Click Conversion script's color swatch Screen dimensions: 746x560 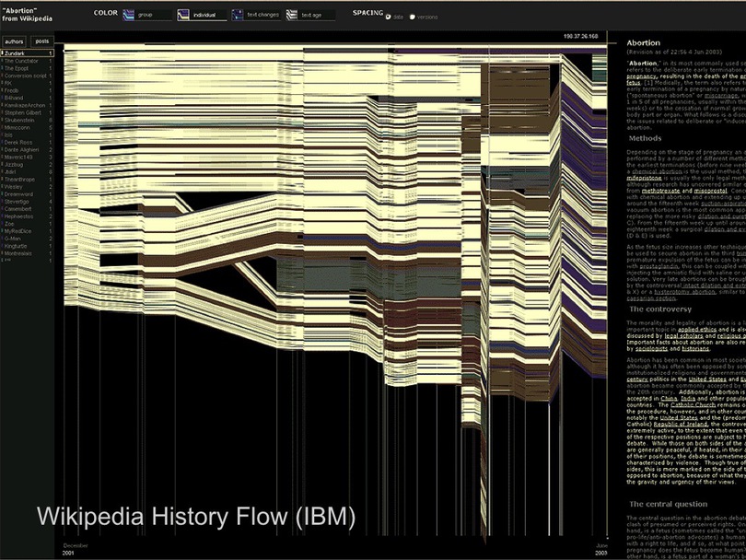[2, 76]
